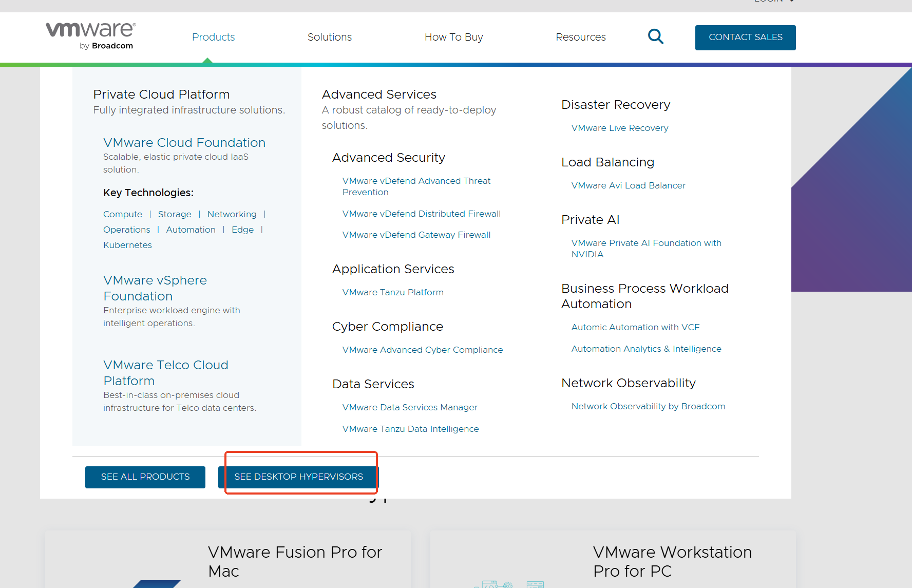
Task: Open VMware Data Services Manager link
Action: [410, 407]
